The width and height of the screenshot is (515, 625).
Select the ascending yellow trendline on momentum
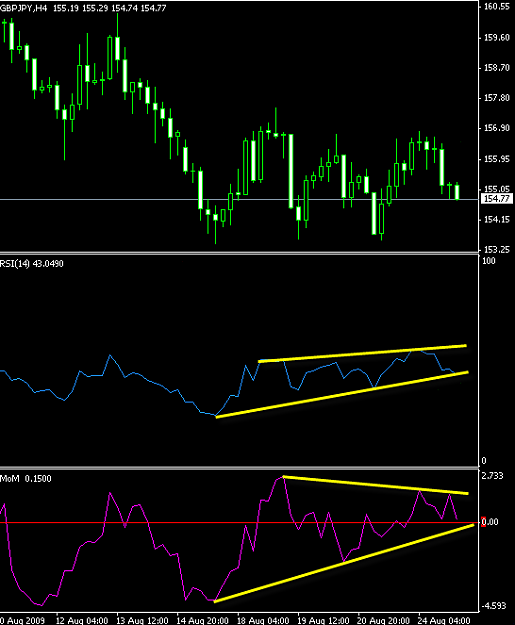344,563
